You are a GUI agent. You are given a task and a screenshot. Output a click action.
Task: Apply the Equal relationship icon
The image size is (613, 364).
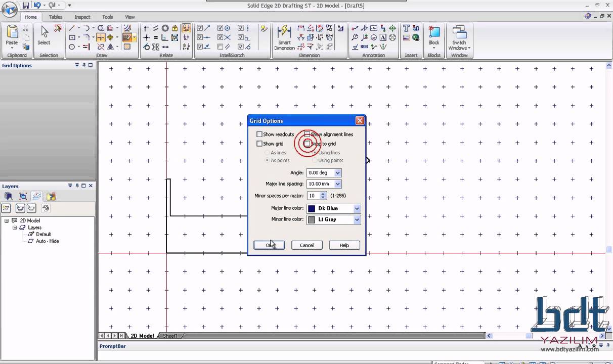[x=156, y=37]
